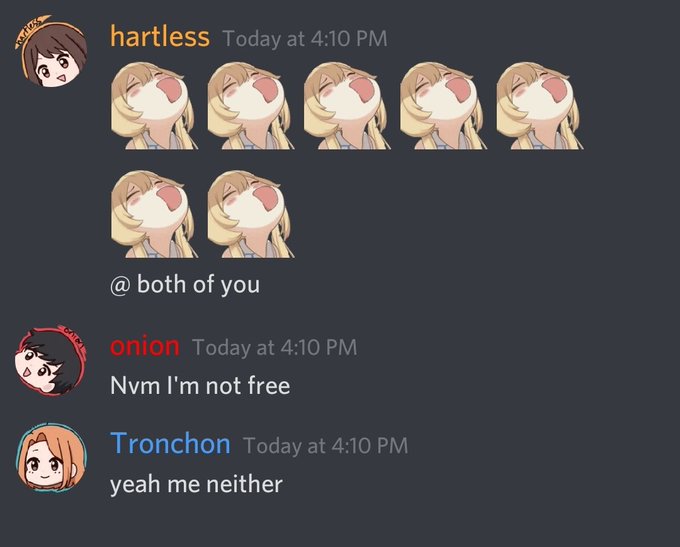Click fourth emoji in top row

[x=444, y=105]
